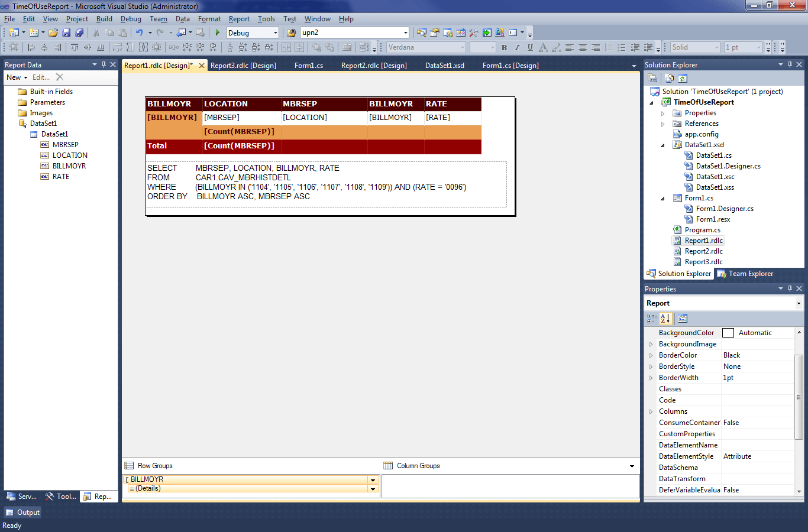Select Program.cs in Solution Explorer

702,230
